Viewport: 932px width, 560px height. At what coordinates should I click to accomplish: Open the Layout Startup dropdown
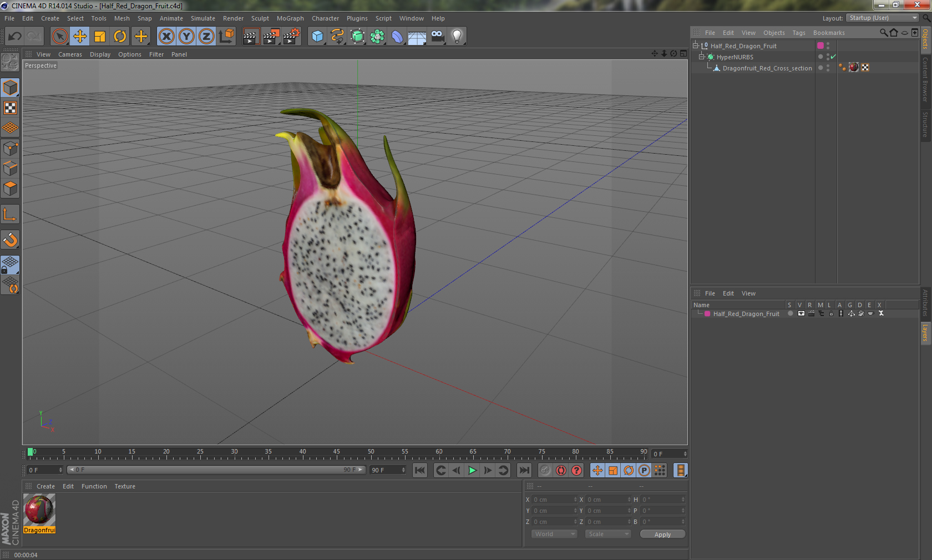(x=883, y=18)
